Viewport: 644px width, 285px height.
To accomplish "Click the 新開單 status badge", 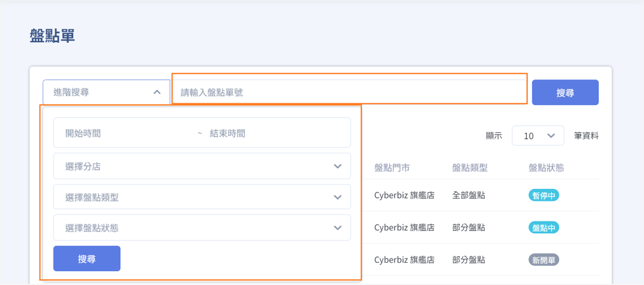I will click(x=544, y=260).
